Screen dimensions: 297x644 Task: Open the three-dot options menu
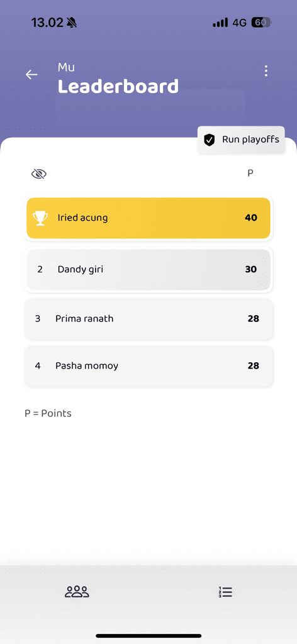click(266, 70)
